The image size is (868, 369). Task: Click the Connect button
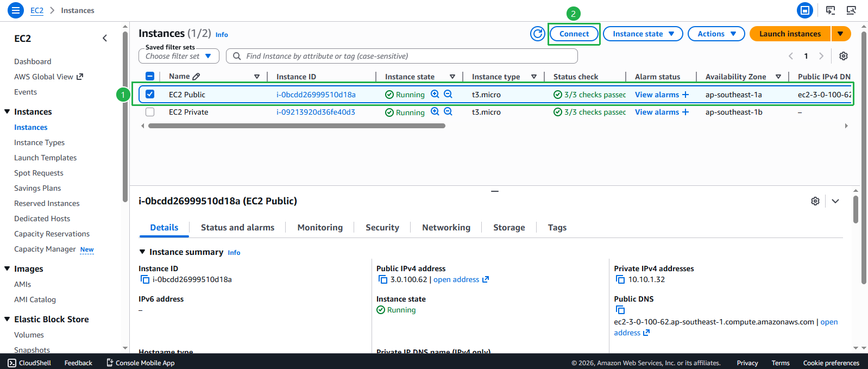coord(574,34)
